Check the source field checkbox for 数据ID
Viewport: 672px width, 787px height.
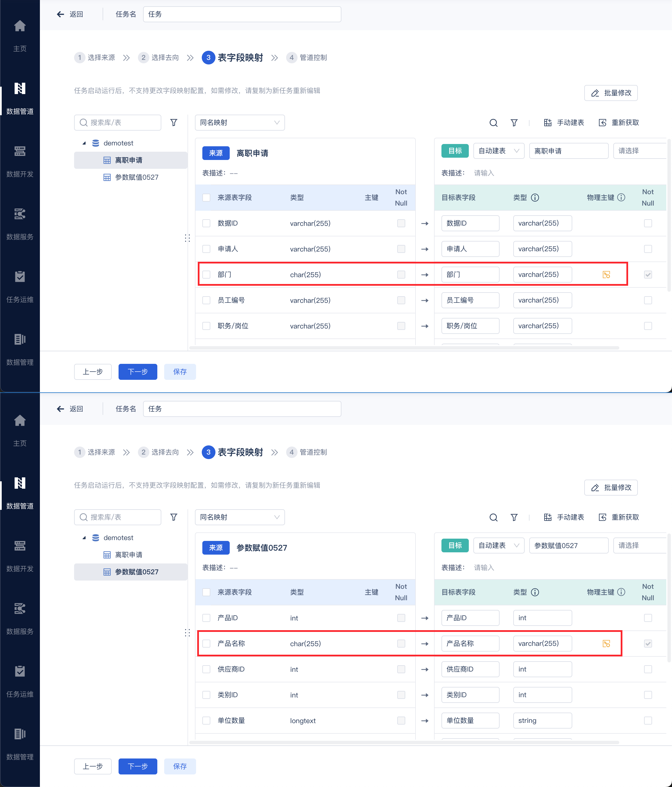click(206, 223)
